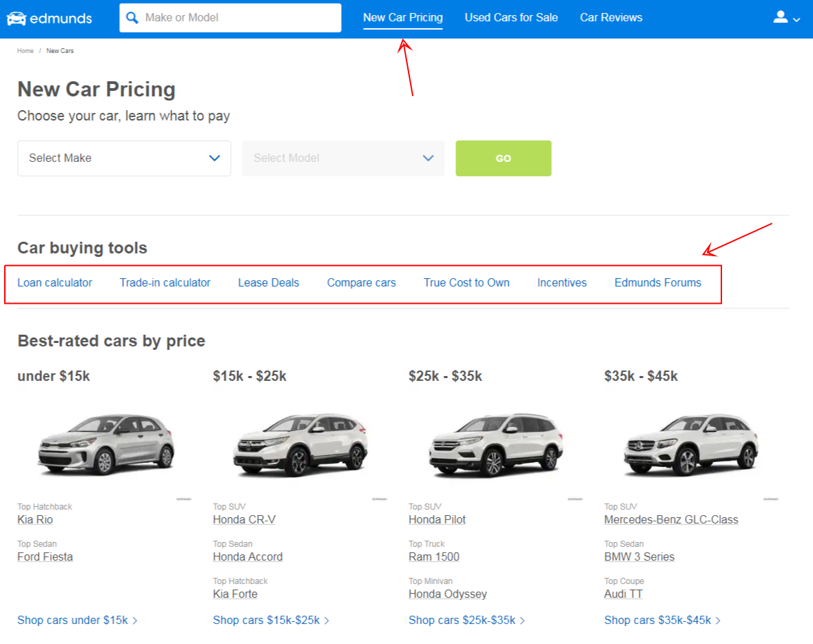Open the BMW 3 Series link
Screen dimensions: 813x644
(x=639, y=557)
